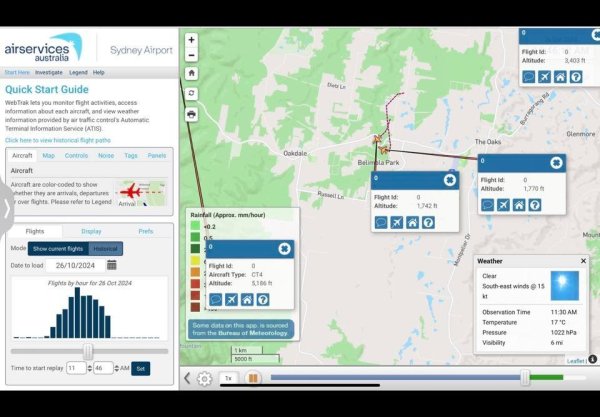Close the Weather panel
The width and height of the screenshot is (600, 417).
[584, 261]
